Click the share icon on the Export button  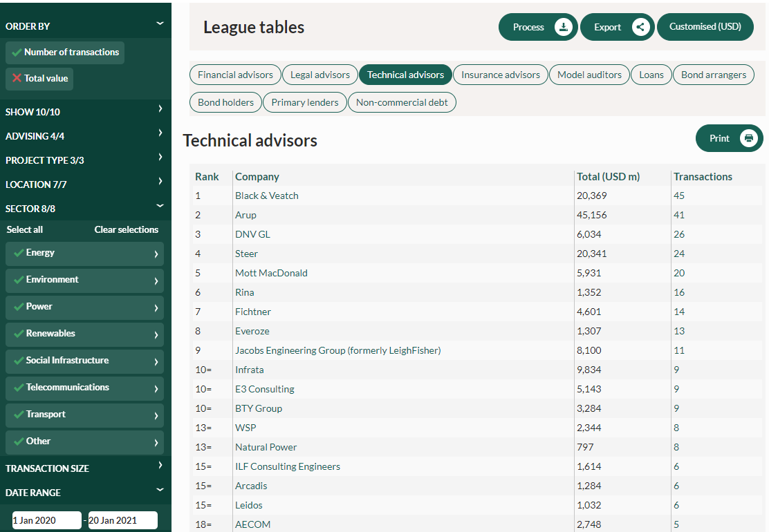640,27
